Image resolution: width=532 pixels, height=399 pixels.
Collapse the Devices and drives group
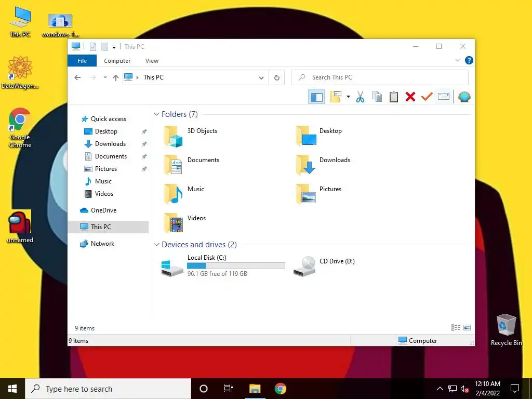[156, 245]
